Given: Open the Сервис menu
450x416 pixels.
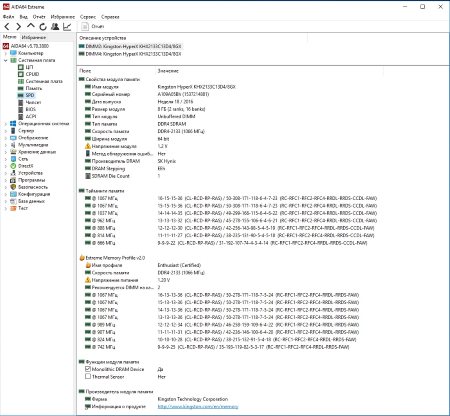Looking at the screenshot, I should [88, 17].
